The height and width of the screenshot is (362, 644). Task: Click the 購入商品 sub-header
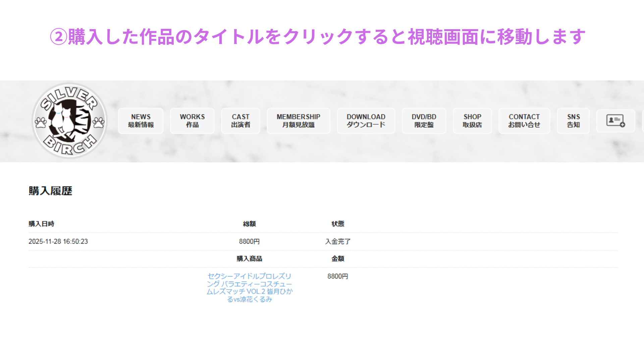tap(249, 259)
